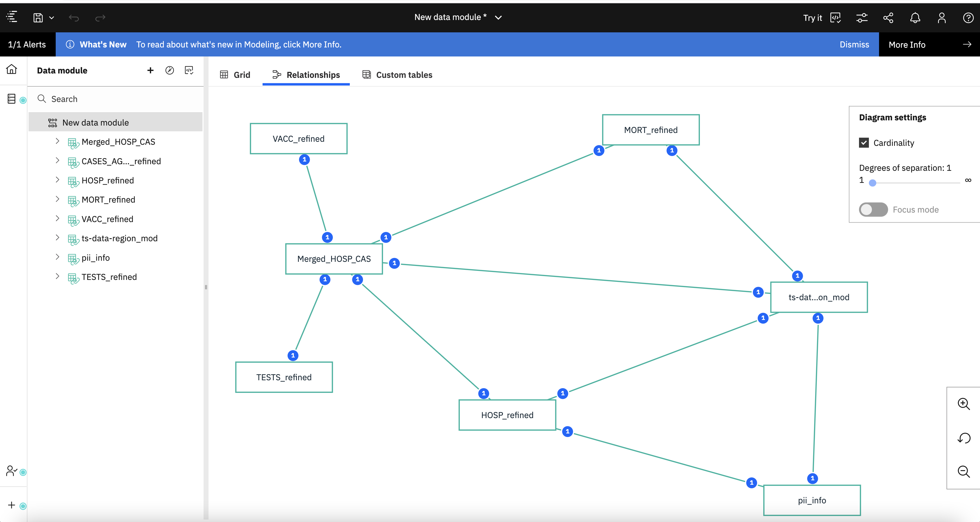Expand VACC_refined in the tree
980x522 pixels.
click(57, 218)
